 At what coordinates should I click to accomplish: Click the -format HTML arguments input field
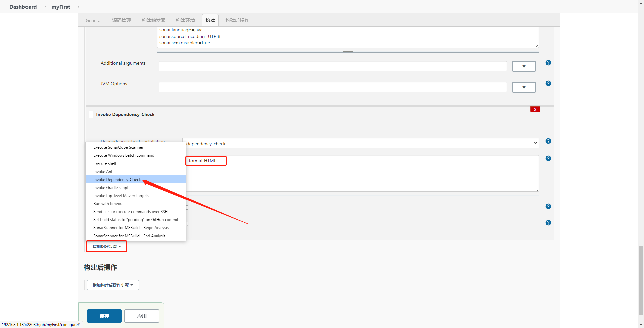[206, 161]
